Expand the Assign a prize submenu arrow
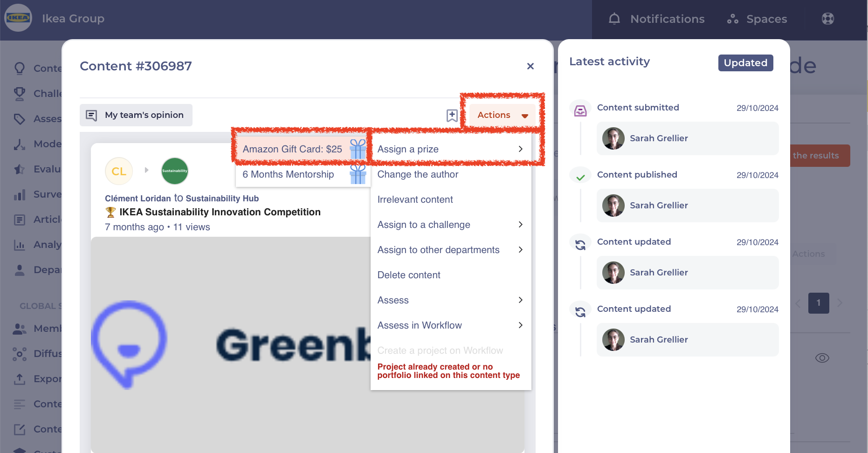The width and height of the screenshot is (868, 453). [521, 149]
